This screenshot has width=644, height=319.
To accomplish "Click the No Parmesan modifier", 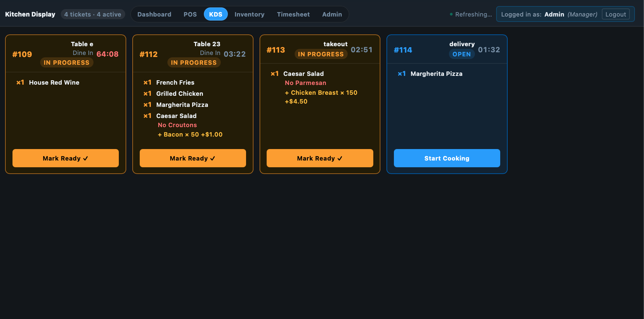I will click(x=305, y=83).
